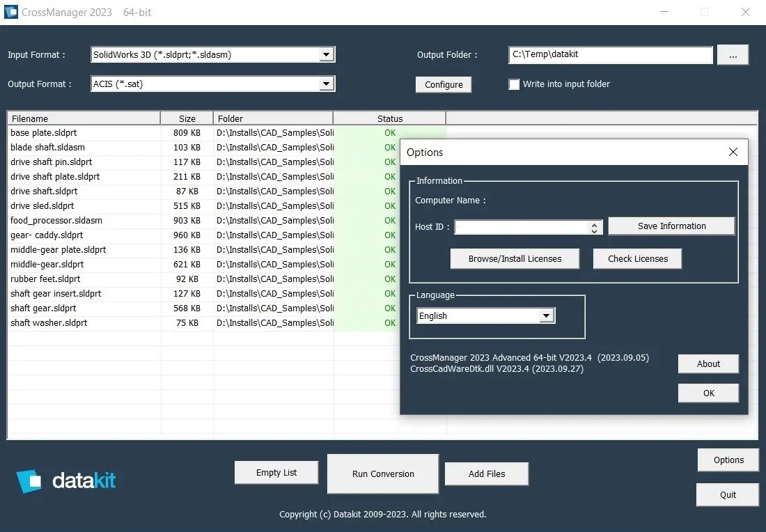Select drive shaft.sldprt row

tap(203, 191)
